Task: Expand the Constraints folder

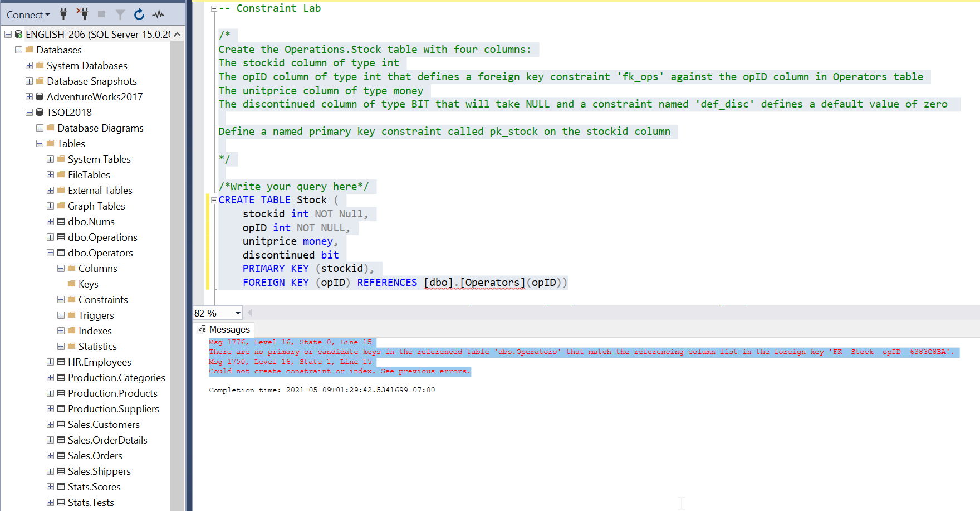Action: pyautogui.click(x=61, y=300)
